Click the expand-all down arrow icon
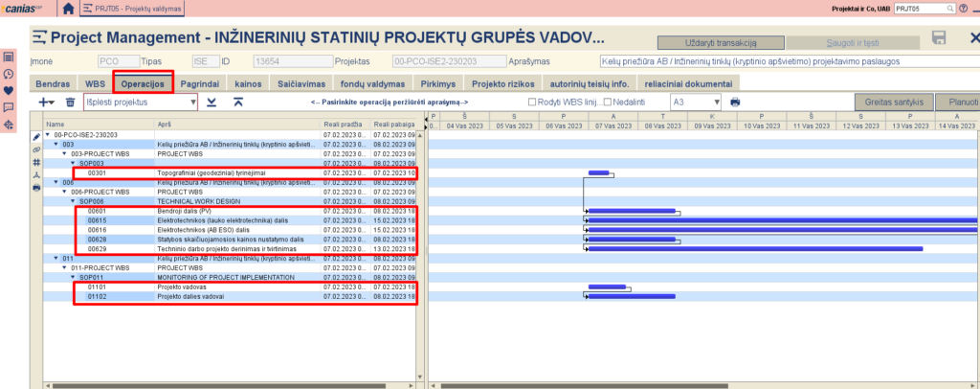The width and height of the screenshot is (980, 389). [212, 102]
